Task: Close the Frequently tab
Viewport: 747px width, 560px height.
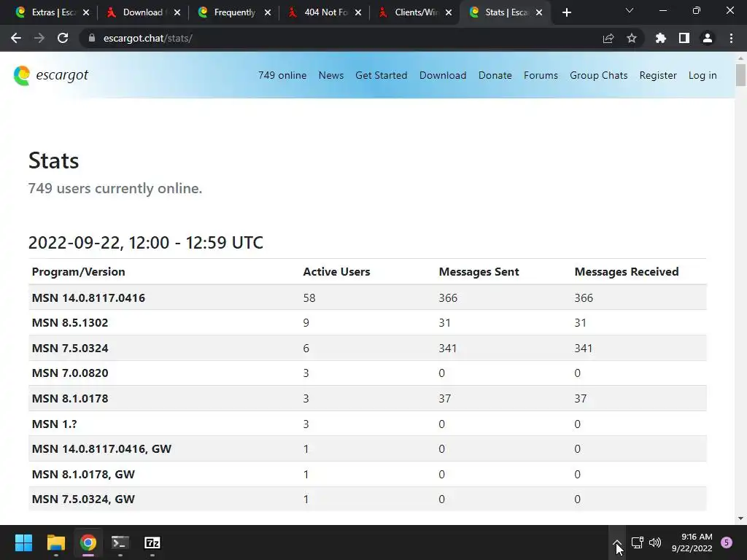Action: (x=268, y=13)
